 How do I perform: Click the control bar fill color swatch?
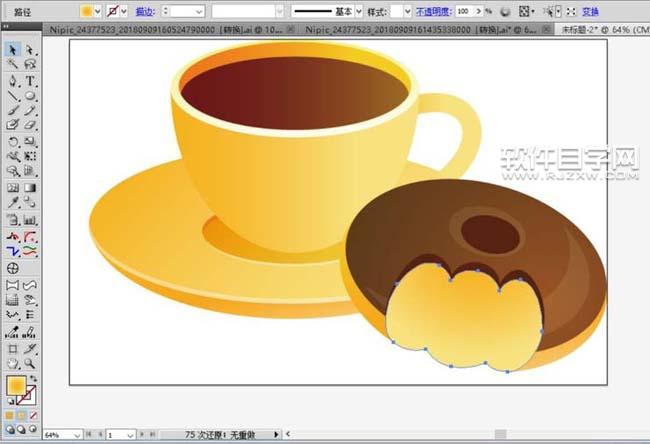pos(87,11)
